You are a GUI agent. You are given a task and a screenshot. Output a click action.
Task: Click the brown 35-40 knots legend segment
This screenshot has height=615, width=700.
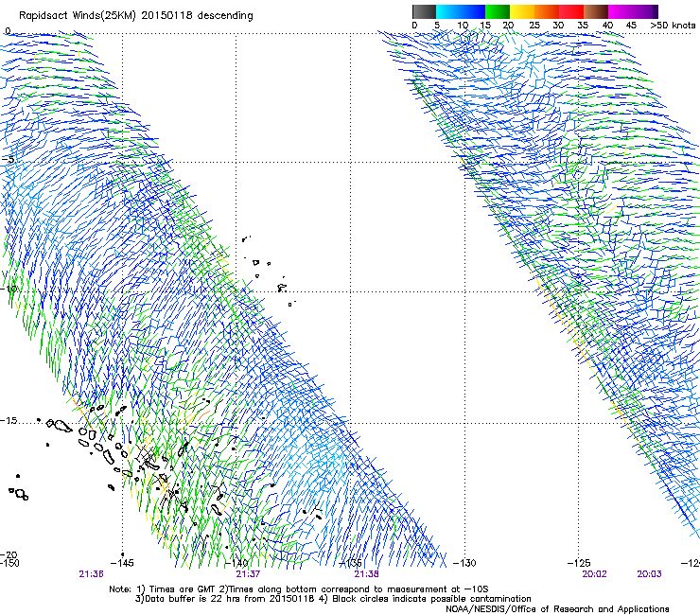click(x=596, y=11)
